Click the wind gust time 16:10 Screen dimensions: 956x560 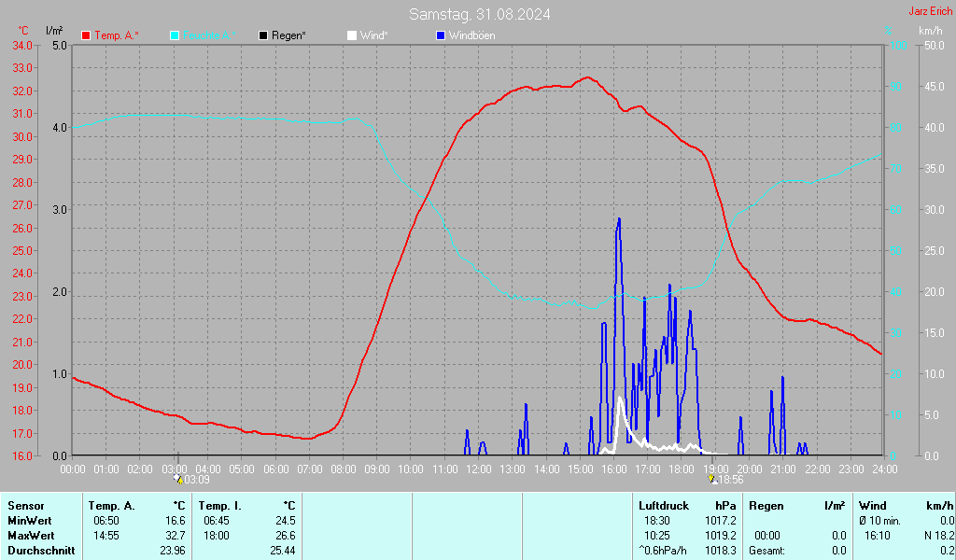click(878, 536)
